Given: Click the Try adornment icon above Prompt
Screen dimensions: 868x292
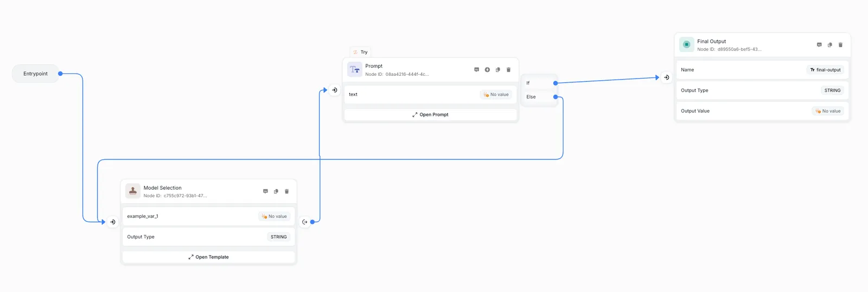Looking at the screenshot, I should (x=355, y=52).
